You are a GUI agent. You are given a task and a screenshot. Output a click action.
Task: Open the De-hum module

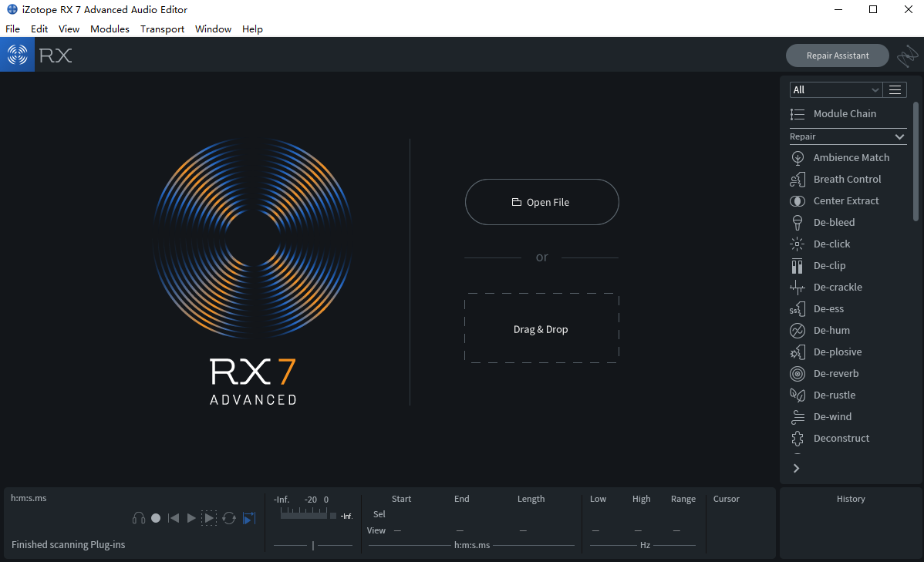point(831,330)
